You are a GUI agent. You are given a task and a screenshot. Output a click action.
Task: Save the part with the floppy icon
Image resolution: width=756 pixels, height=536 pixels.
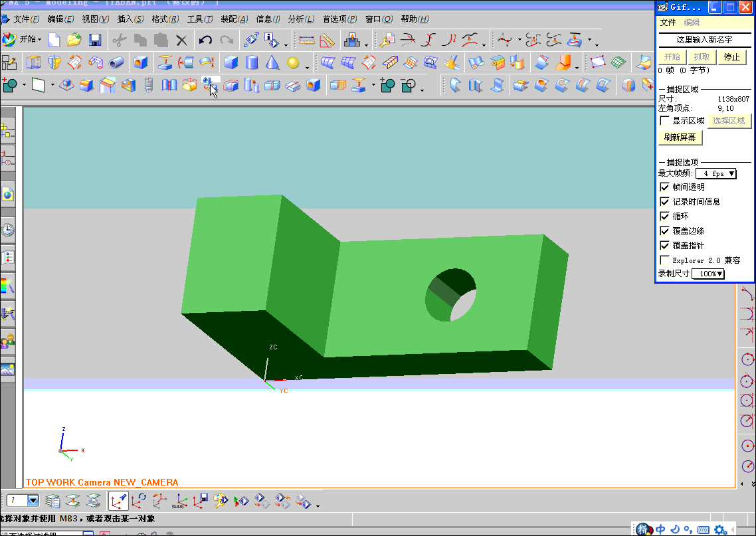tap(95, 40)
